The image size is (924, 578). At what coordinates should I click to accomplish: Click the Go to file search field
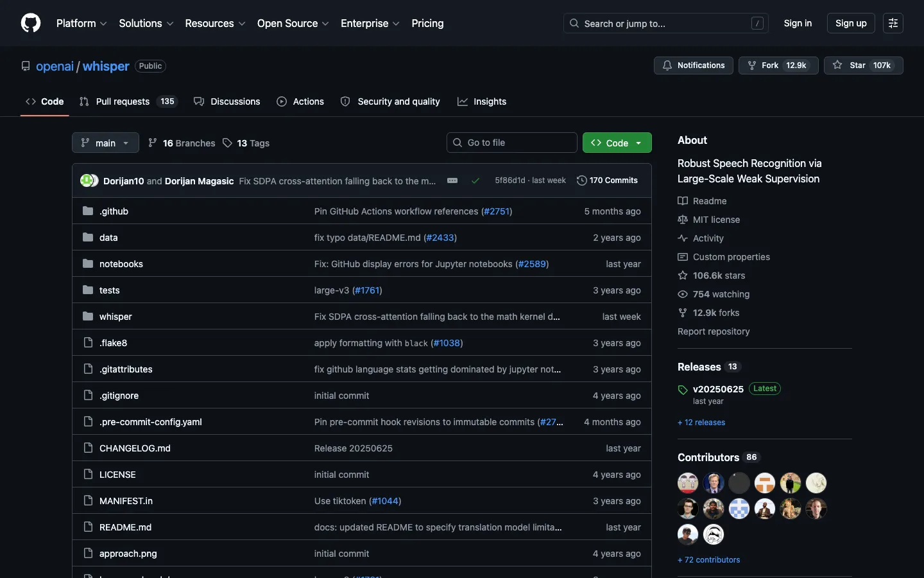(512, 143)
